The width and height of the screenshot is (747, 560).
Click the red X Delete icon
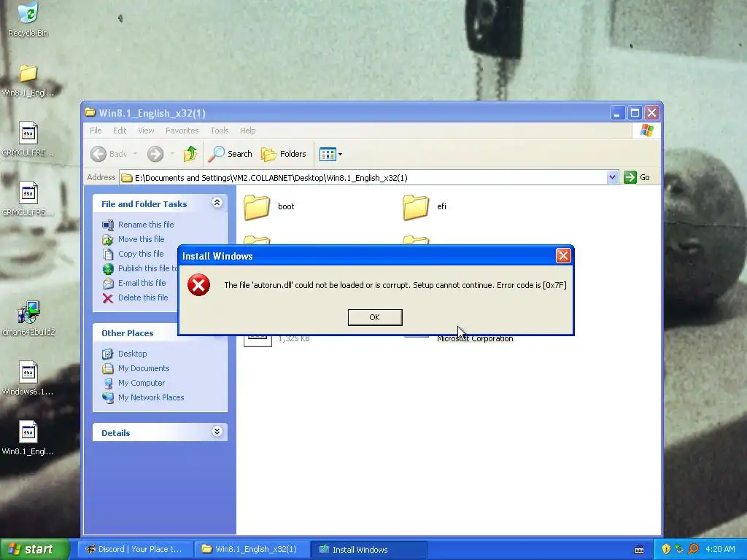108,298
